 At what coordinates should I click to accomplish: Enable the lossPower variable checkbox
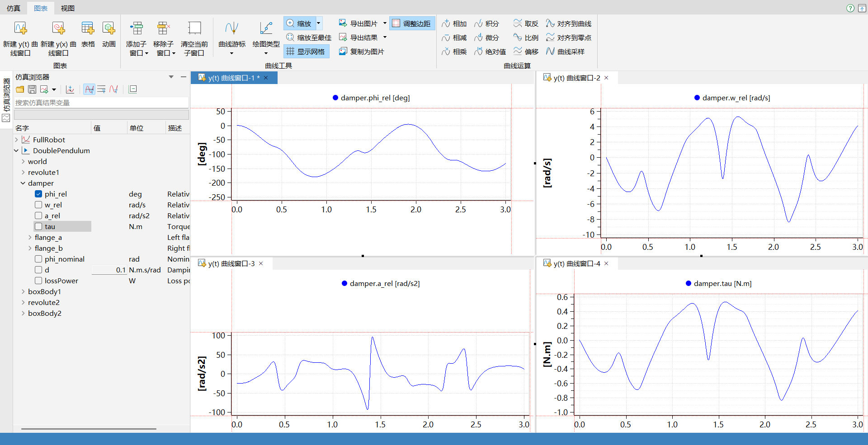(38, 281)
